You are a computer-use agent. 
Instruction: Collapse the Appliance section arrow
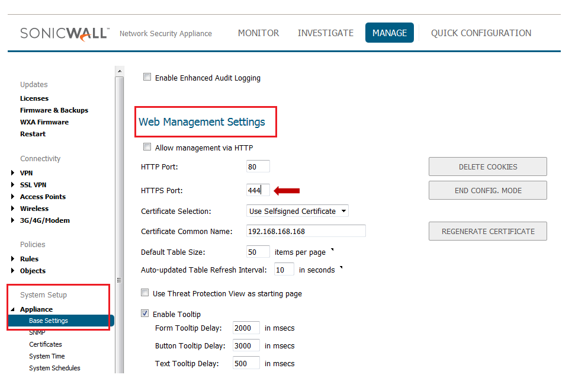click(x=13, y=309)
